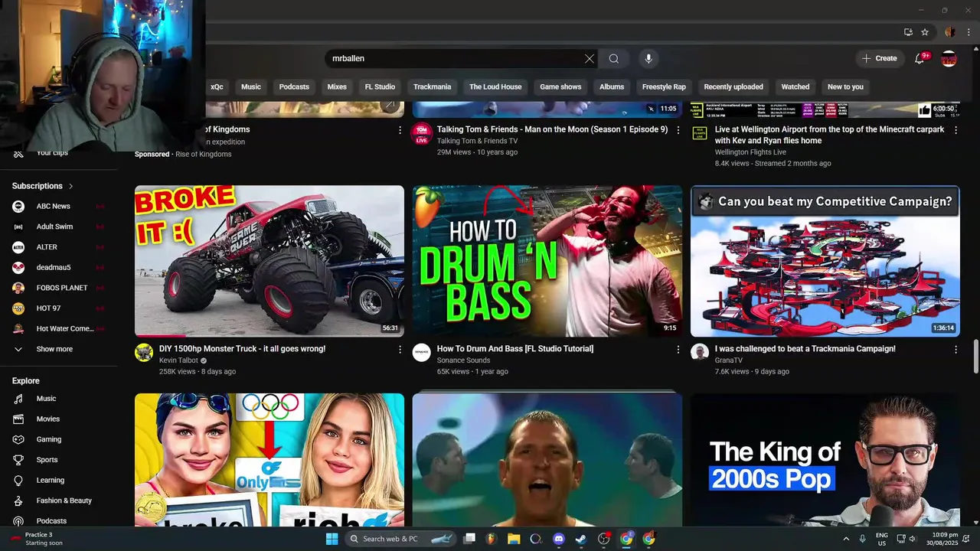Select the Mixes filter chip
980x551 pixels.
tap(337, 86)
